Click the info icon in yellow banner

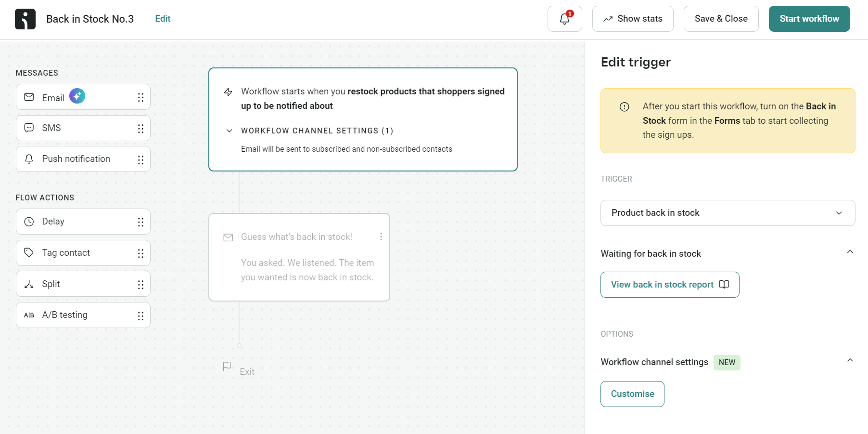tap(624, 106)
